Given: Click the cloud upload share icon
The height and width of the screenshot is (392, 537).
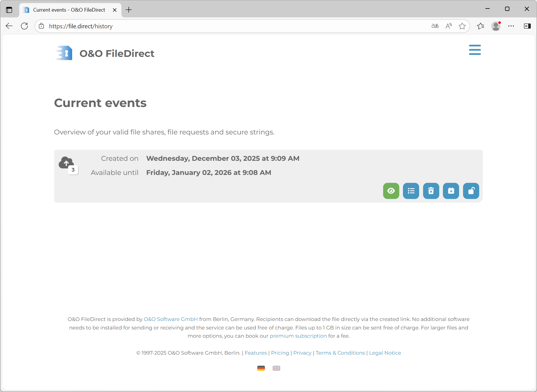Looking at the screenshot, I should [x=66, y=163].
